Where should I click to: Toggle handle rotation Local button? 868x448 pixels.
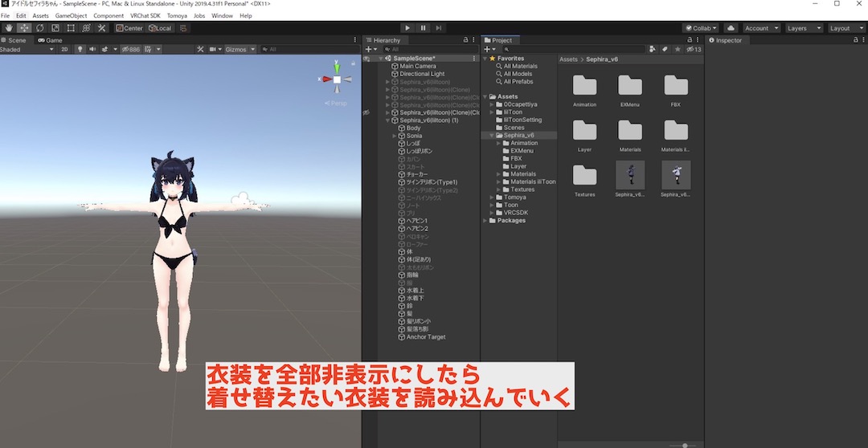tap(160, 27)
